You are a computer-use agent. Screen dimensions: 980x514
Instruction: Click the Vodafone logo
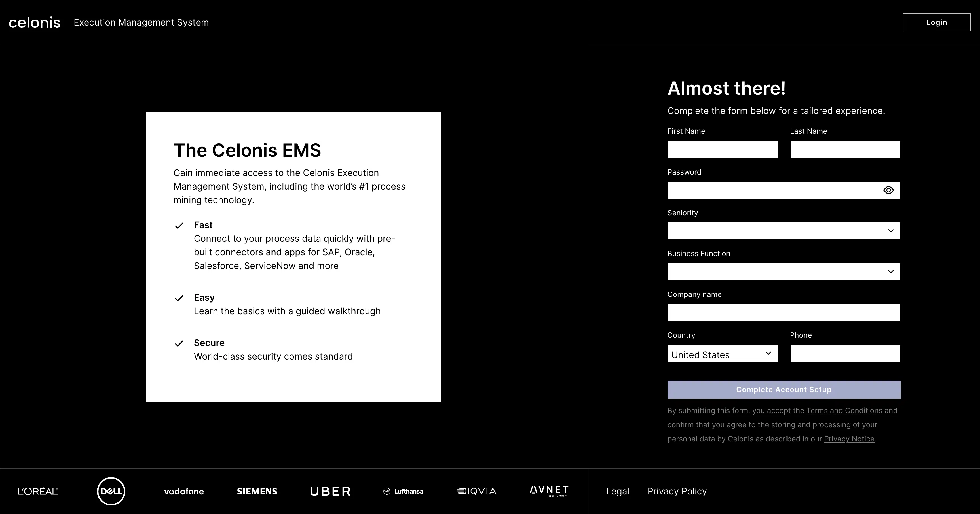184,492
